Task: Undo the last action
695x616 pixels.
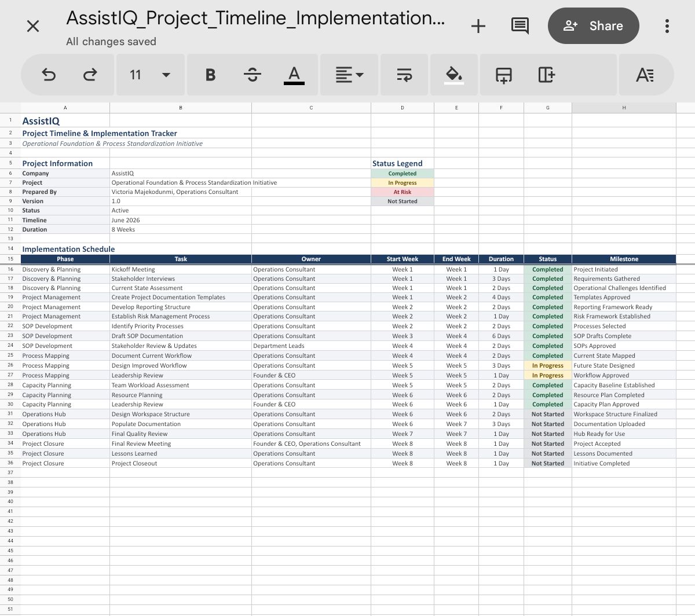Action: pyautogui.click(x=49, y=75)
